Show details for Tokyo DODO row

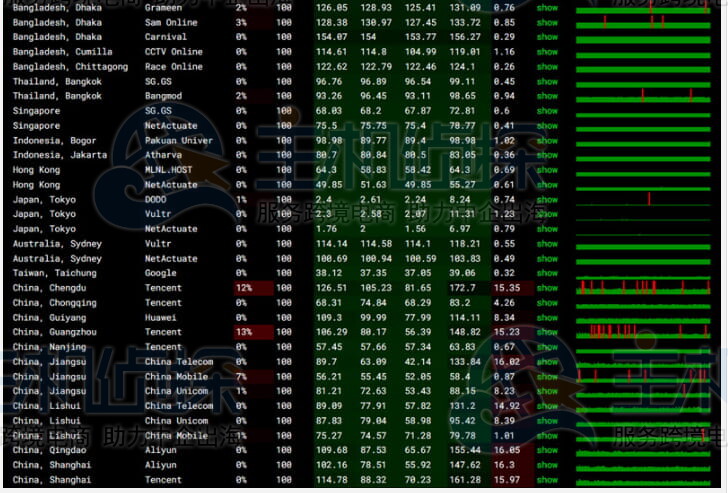point(547,200)
